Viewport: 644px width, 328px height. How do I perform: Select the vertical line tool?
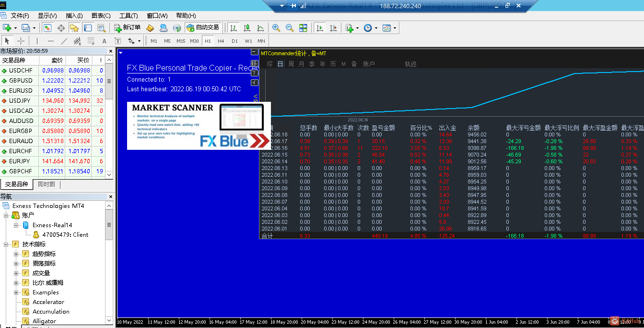point(37,41)
